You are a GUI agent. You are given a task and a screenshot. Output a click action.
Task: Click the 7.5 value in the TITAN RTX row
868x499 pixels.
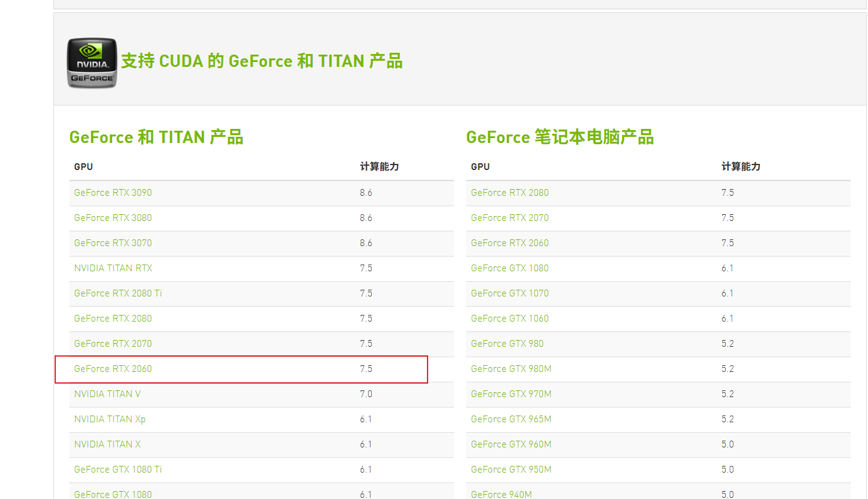[366, 268]
